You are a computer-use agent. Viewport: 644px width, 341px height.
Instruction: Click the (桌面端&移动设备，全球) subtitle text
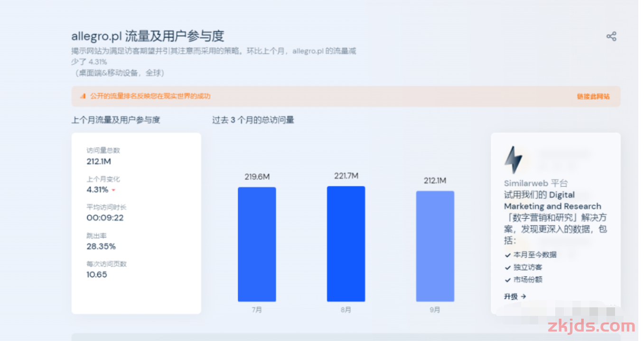click(x=119, y=73)
